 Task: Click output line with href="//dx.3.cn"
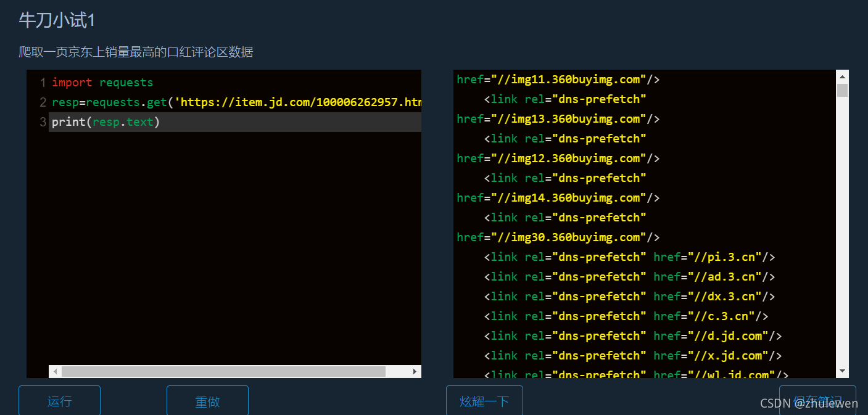point(629,297)
